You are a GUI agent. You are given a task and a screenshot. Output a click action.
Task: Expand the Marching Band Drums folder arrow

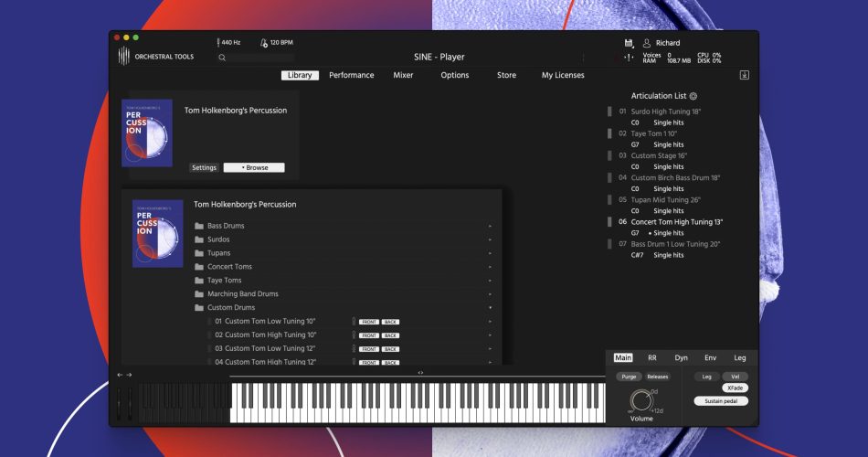[x=490, y=294]
